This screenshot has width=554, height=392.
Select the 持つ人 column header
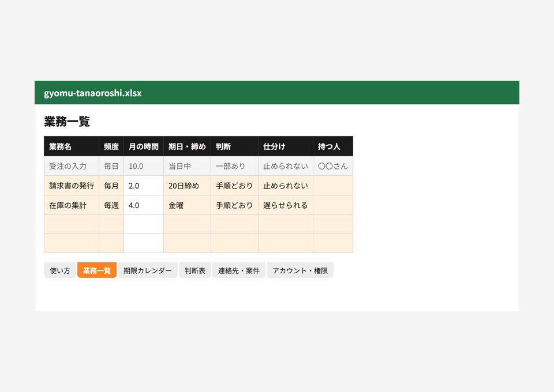pos(333,146)
